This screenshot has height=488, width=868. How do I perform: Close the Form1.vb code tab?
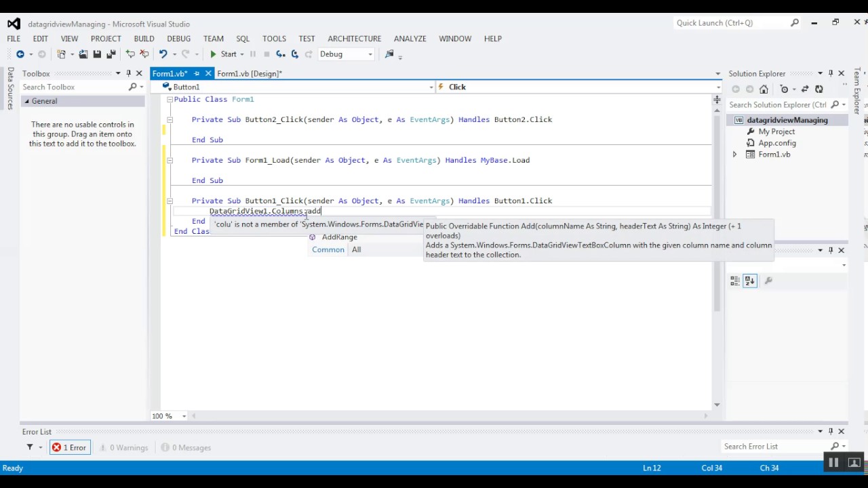pyautogui.click(x=208, y=73)
